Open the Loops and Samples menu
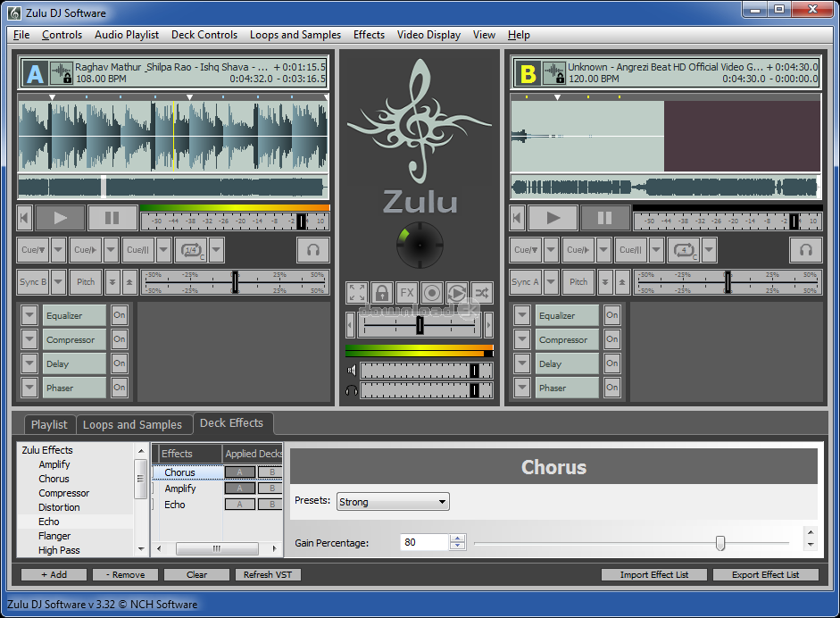Screen dimensions: 840x618 [295, 35]
